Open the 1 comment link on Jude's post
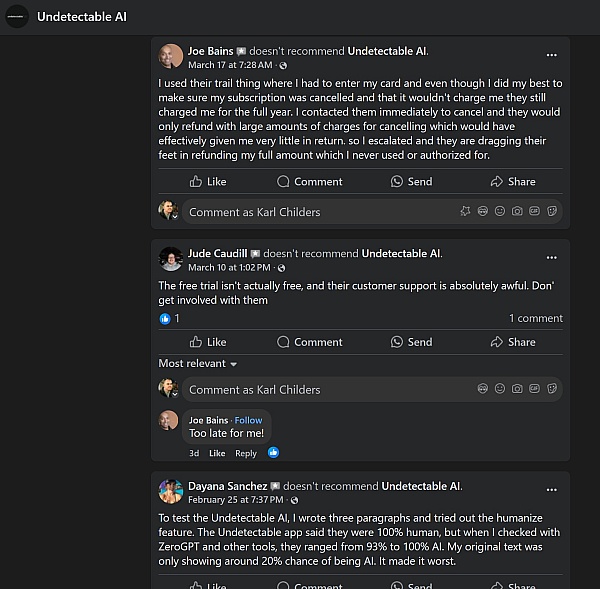 click(x=536, y=318)
